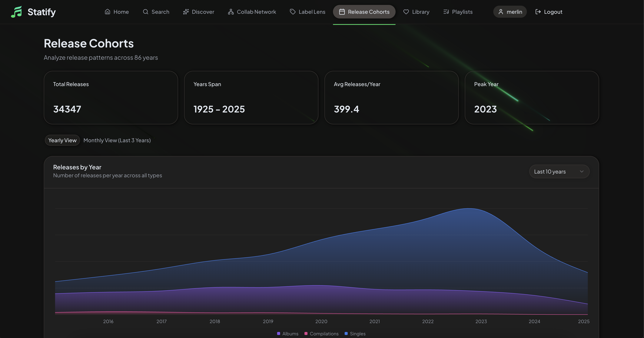The image size is (644, 338).
Task: Open merlin user profile button
Action: 510,12
